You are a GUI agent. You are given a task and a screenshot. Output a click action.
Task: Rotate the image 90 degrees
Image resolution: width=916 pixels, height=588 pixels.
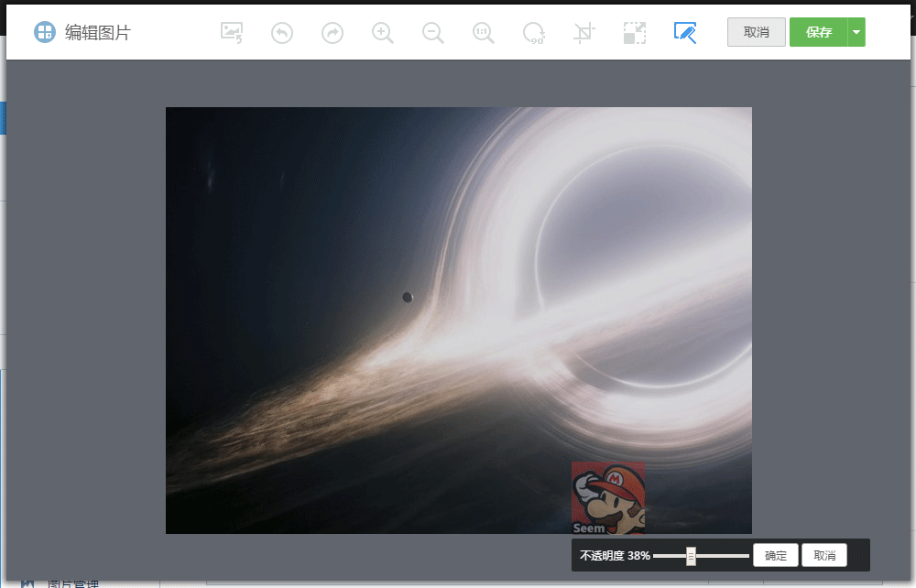tap(534, 33)
